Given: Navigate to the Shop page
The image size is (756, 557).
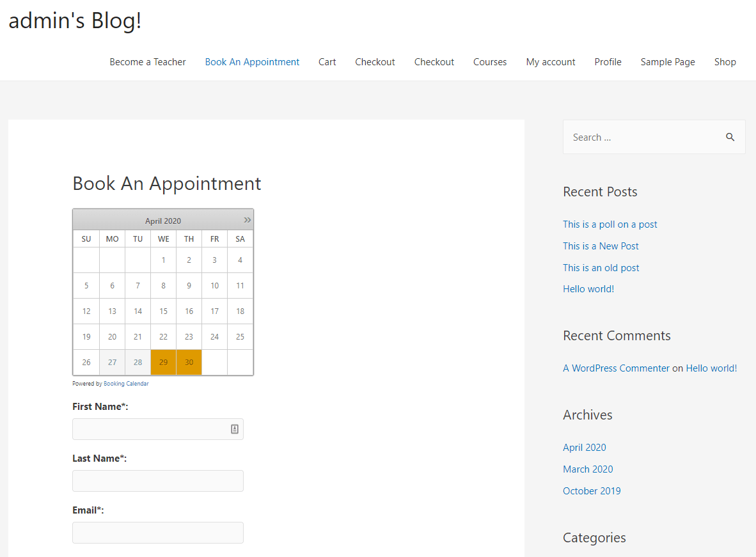Looking at the screenshot, I should (x=725, y=62).
